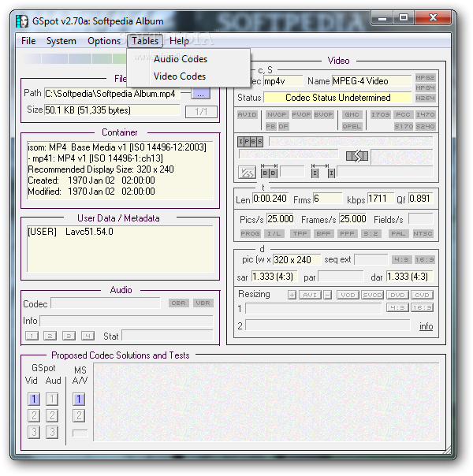Click the H264 indicator

click(425, 98)
